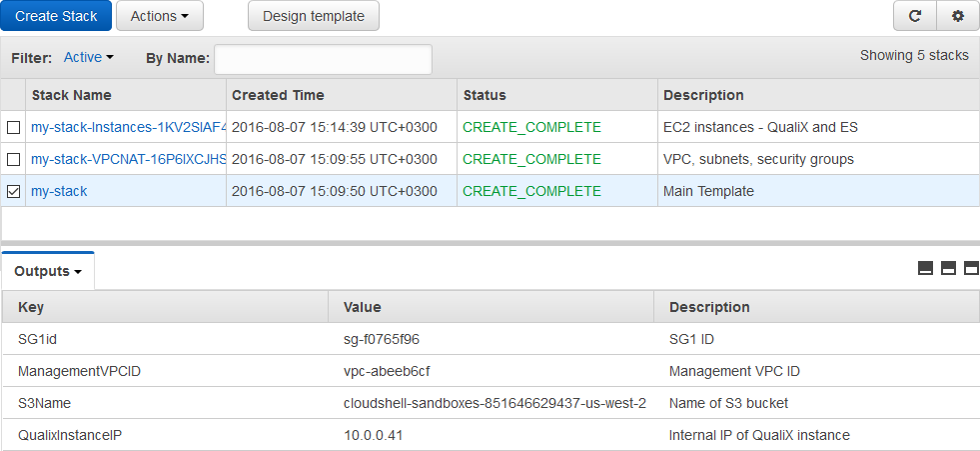Screen dimensions: 980x451
Task: Check the my-stack-Instances row checkbox
Action: pos(13,128)
